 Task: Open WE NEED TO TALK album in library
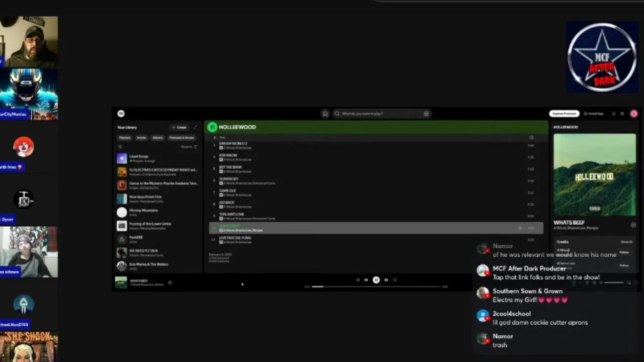(x=158, y=253)
